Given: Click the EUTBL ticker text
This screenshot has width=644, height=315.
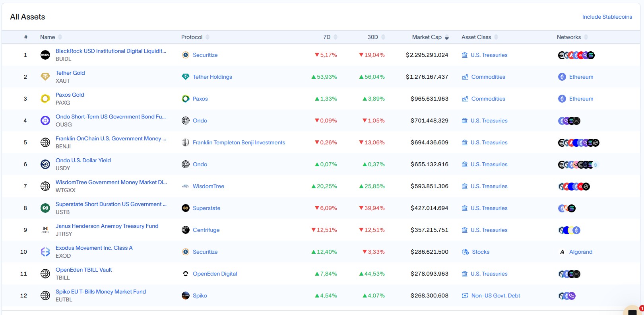Looking at the screenshot, I should pyautogui.click(x=64, y=299).
